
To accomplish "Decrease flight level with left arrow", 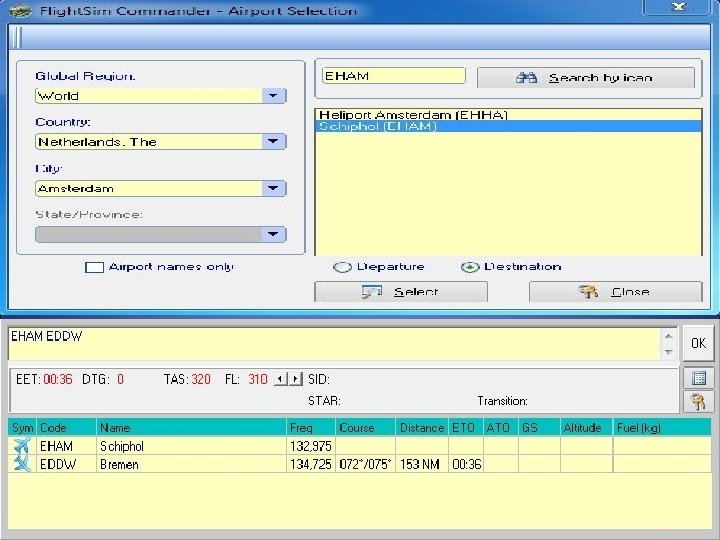I will pyautogui.click(x=280, y=379).
